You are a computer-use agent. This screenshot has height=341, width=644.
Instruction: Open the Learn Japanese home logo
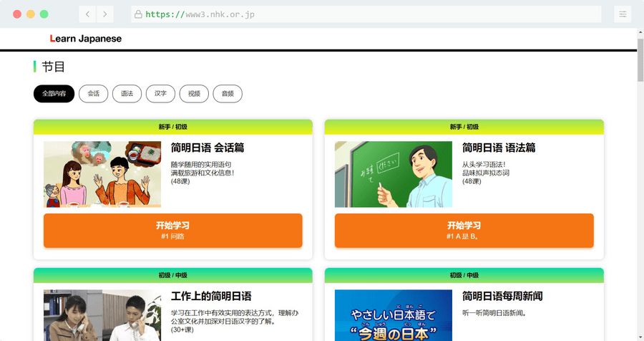pyautogui.click(x=86, y=39)
